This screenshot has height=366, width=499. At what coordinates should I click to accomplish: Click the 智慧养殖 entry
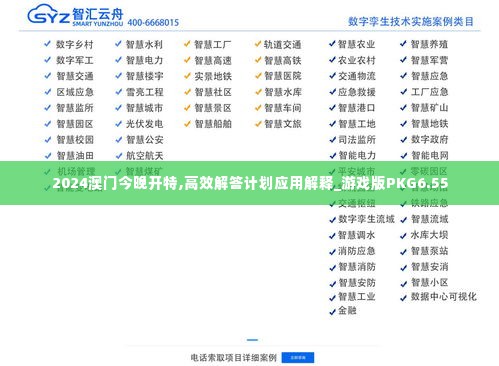point(429,44)
